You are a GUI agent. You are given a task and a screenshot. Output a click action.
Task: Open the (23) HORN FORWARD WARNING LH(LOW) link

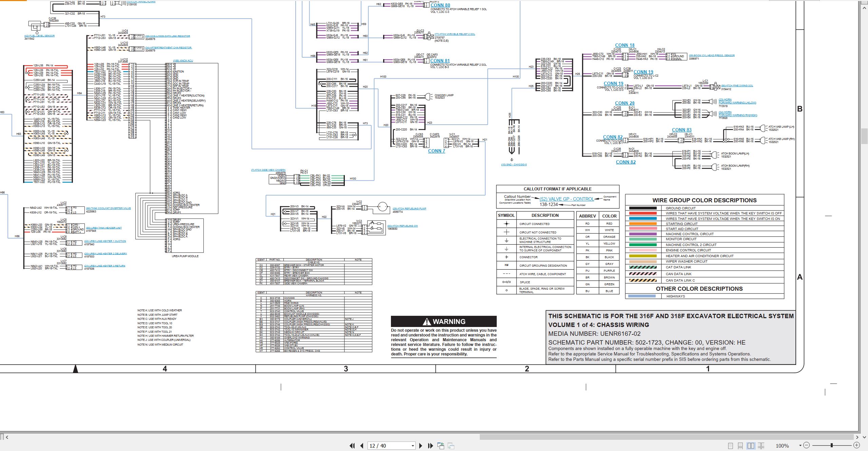coord(737,101)
